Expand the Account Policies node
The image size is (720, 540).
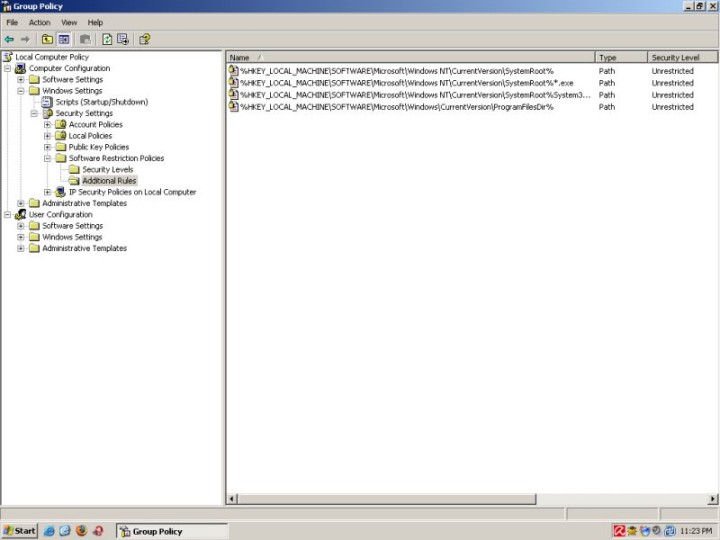pyautogui.click(x=47, y=125)
